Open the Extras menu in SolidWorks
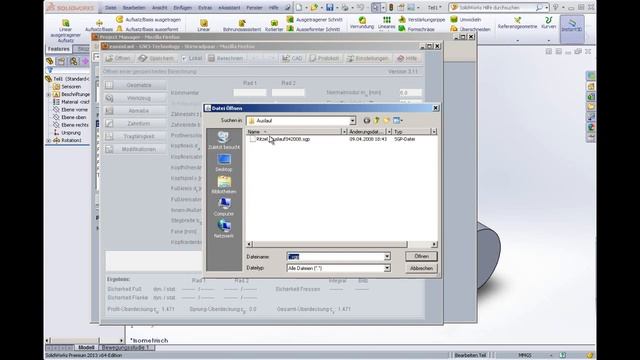 pos(205,8)
